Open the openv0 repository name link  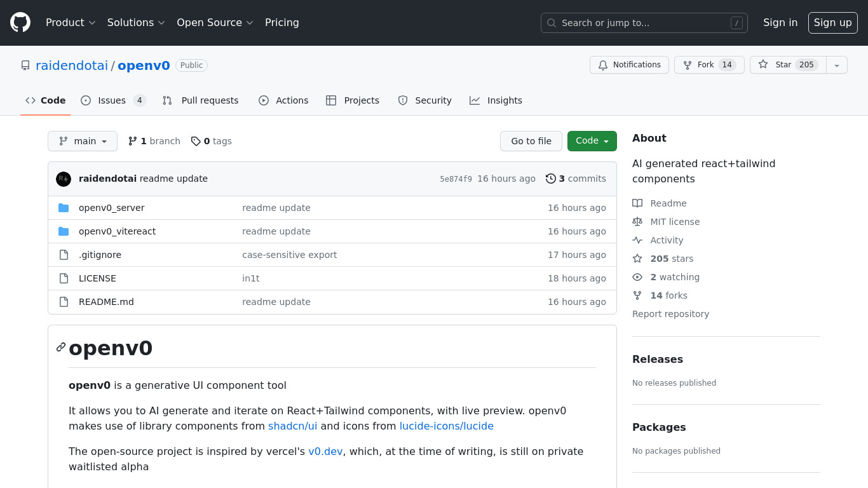144,65
